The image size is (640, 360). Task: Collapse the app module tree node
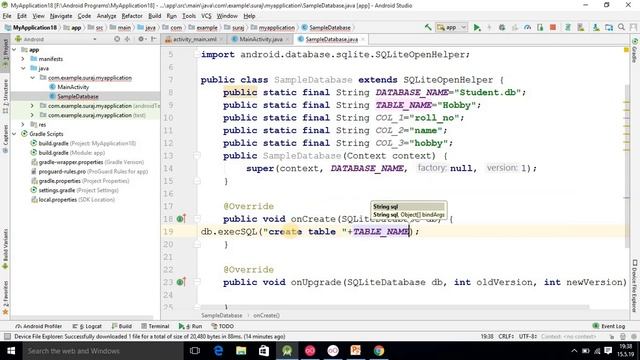click(x=14, y=49)
